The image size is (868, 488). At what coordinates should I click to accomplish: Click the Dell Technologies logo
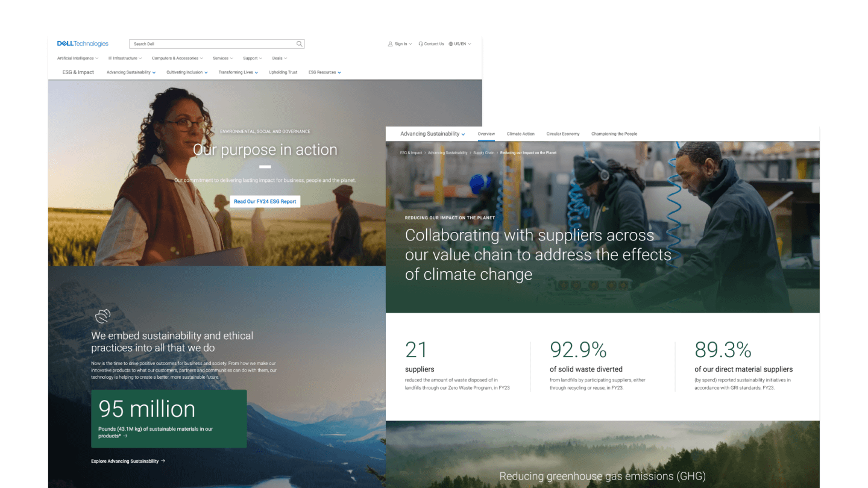(x=81, y=43)
